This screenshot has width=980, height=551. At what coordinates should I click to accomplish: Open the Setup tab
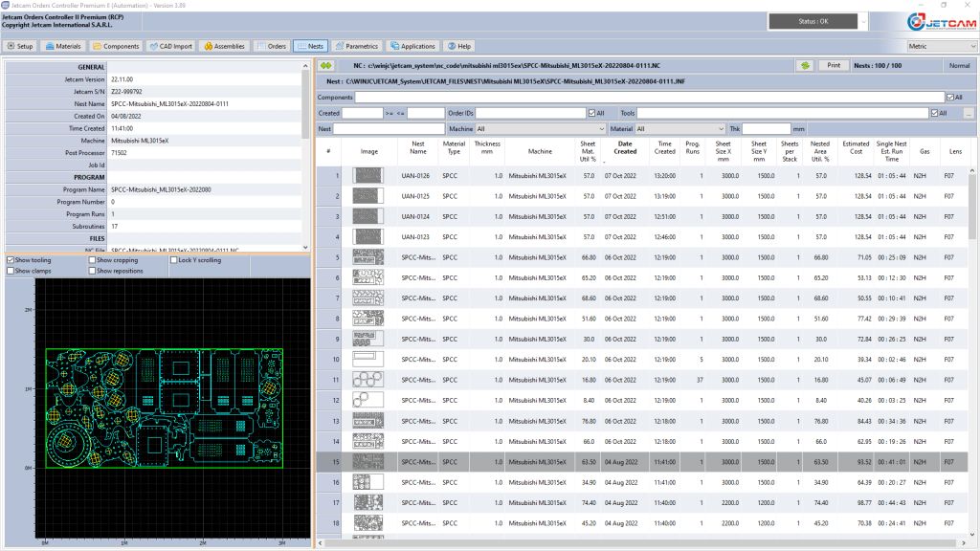coord(20,46)
